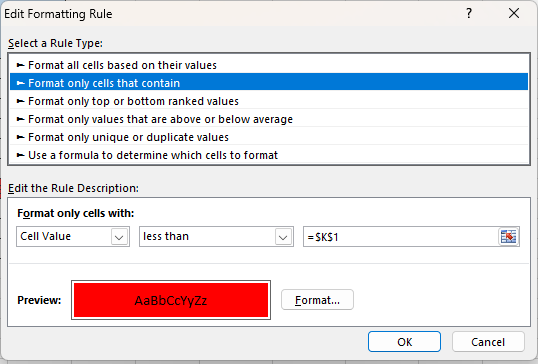
Task: Click the red preview format swatch
Action: (171, 300)
